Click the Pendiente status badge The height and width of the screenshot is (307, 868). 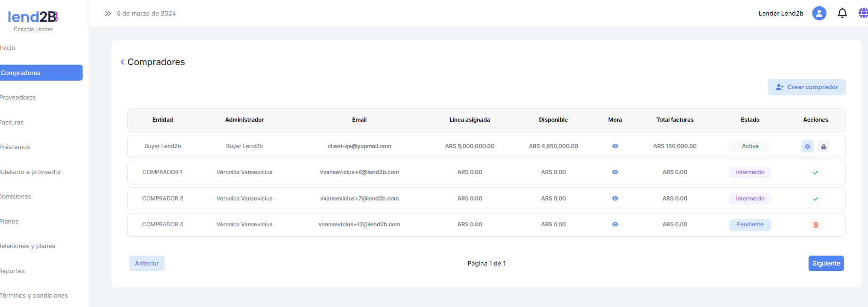(x=750, y=225)
